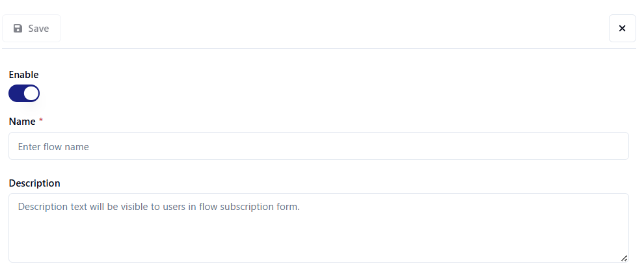Click the Enable label text
Viewport: 644px width, 275px height.
pyautogui.click(x=23, y=75)
